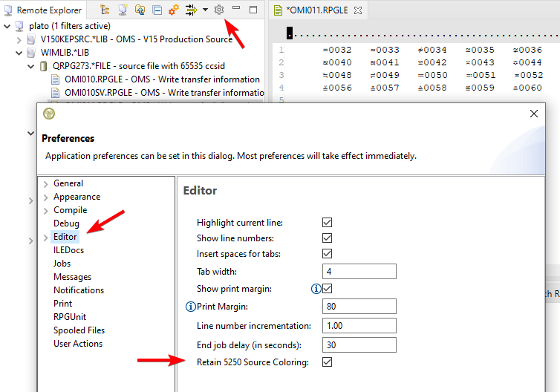This screenshot has width=560, height=392.
Task: Select Spooled Files in preferences list
Action: coord(79,330)
